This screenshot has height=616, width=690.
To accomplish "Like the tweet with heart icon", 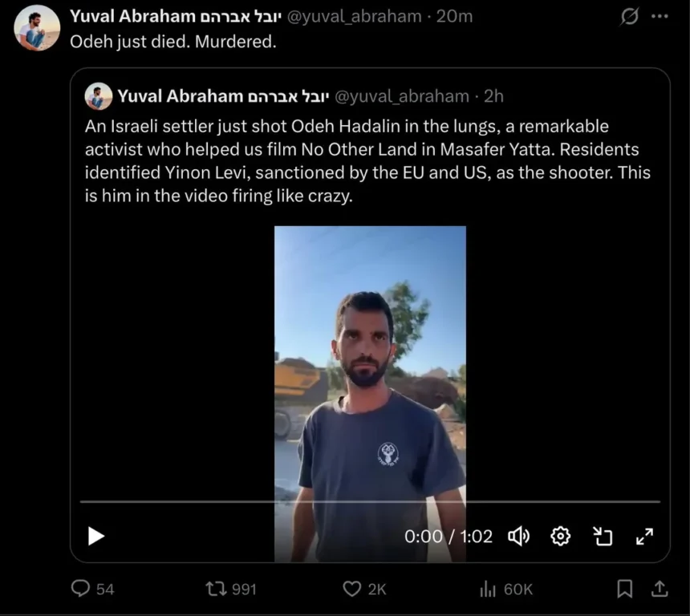I will point(351,589).
